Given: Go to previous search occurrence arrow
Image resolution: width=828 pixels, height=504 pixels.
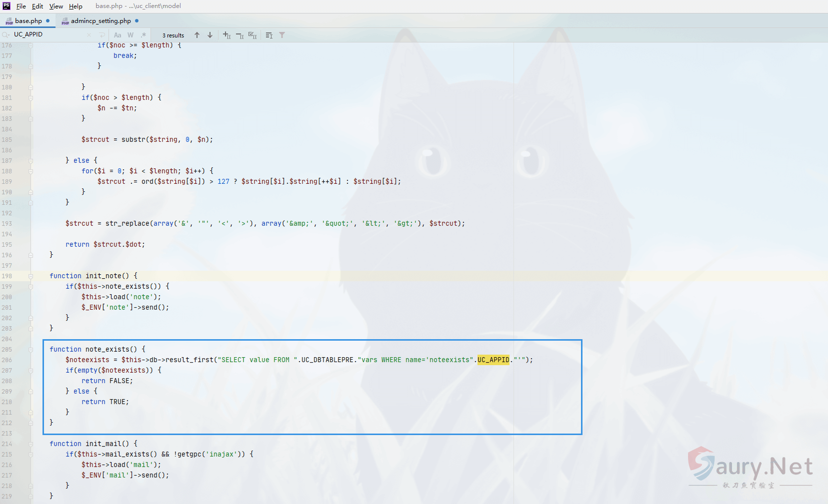Looking at the screenshot, I should (x=197, y=35).
